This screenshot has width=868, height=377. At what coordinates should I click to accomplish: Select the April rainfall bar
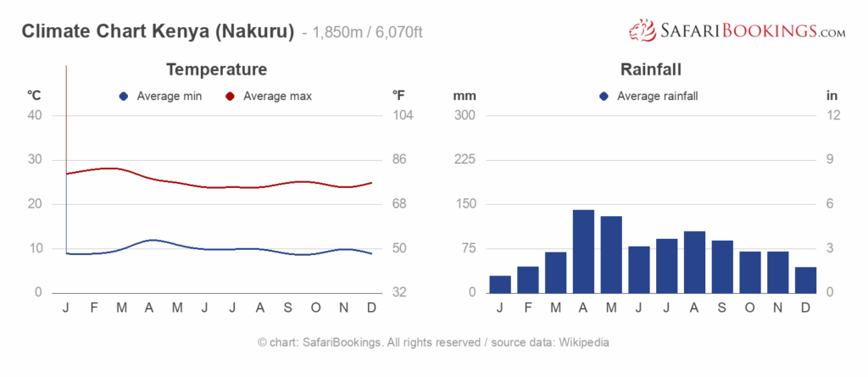point(583,252)
